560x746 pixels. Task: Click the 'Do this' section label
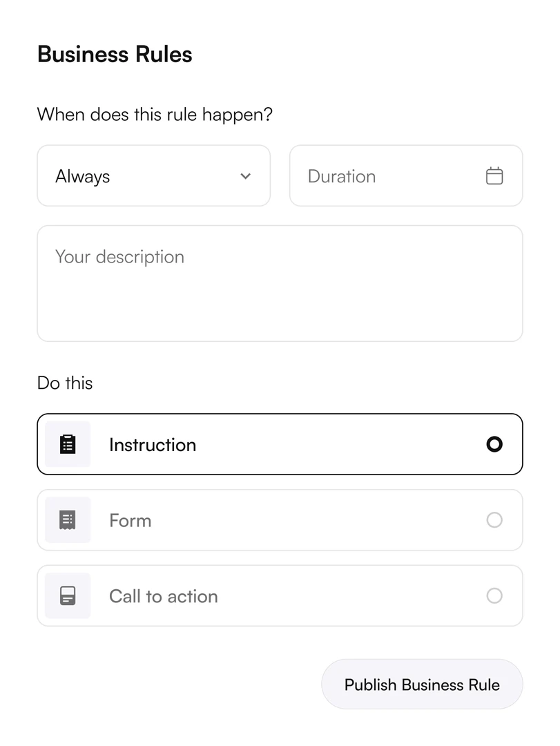pos(65,383)
